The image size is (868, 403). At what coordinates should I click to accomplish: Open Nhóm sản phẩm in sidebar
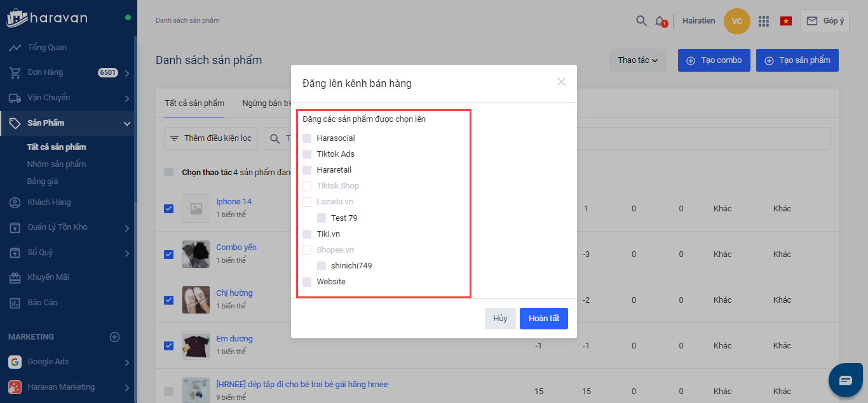tap(57, 164)
